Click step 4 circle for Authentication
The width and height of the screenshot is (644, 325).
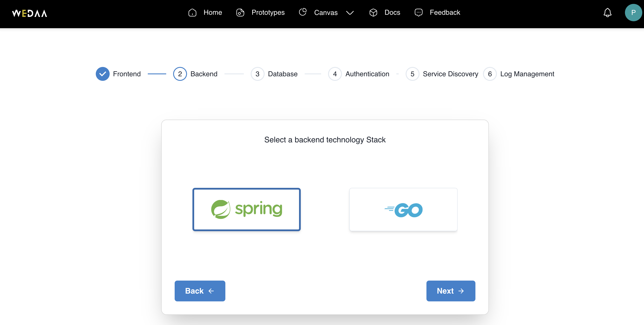pos(335,74)
